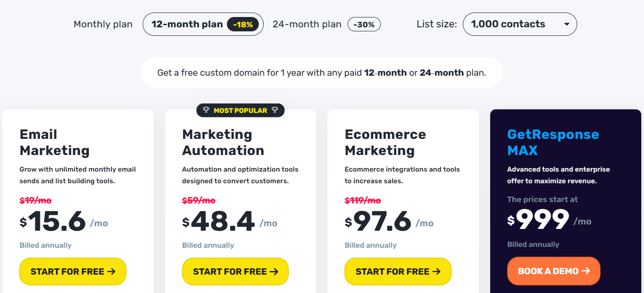644x293 pixels.
Task: Click the -30% discount badge
Action: pyautogui.click(x=364, y=24)
